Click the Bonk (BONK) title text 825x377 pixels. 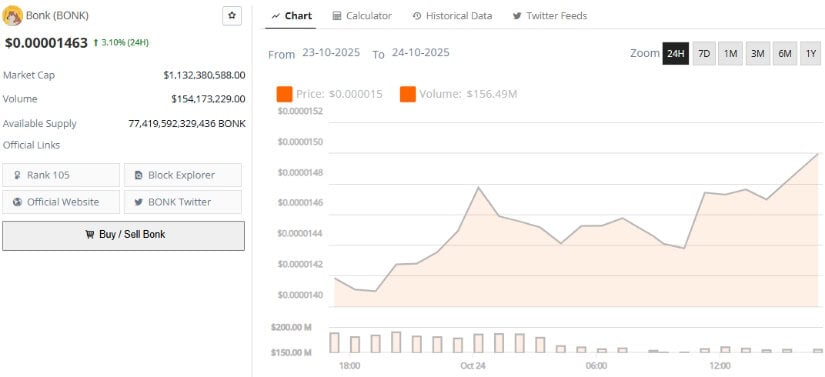(57, 16)
